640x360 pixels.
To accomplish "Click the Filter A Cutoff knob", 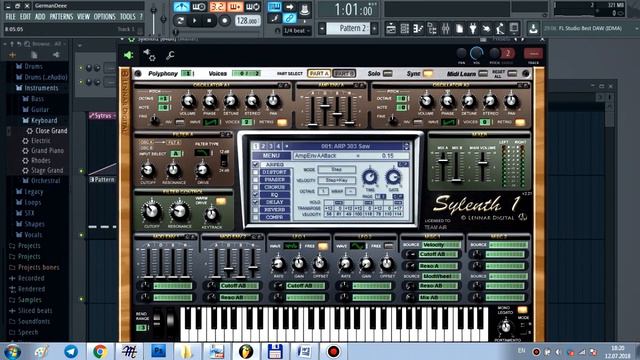I will point(148,170).
